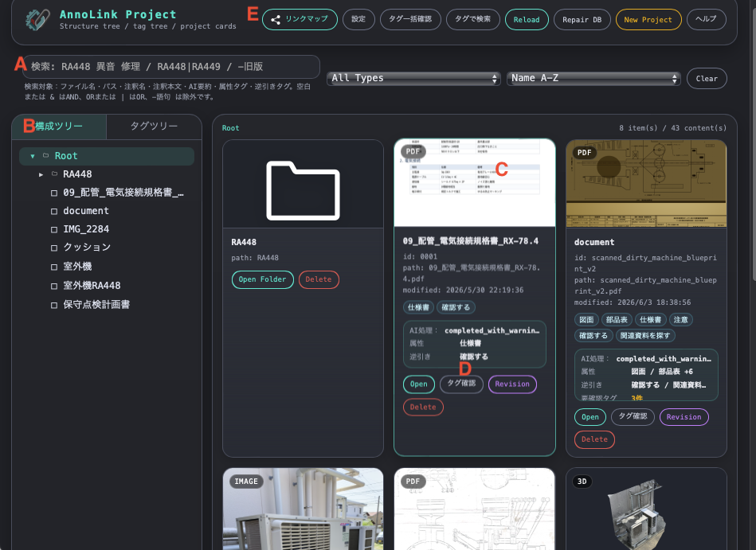Click the share icon in リンクマップ button

pyautogui.click(x=276, y=19)
